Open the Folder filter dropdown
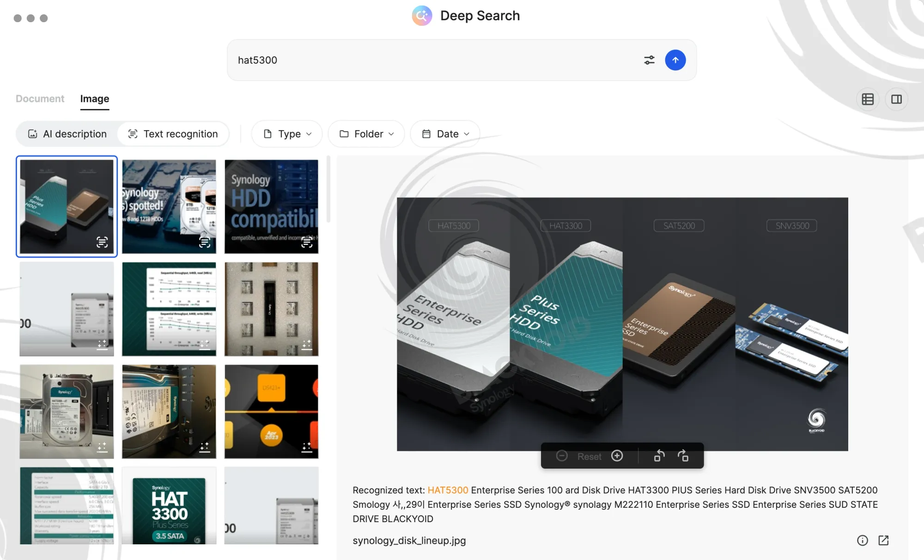This screenshot has height=560, width=924. [366, 134]
